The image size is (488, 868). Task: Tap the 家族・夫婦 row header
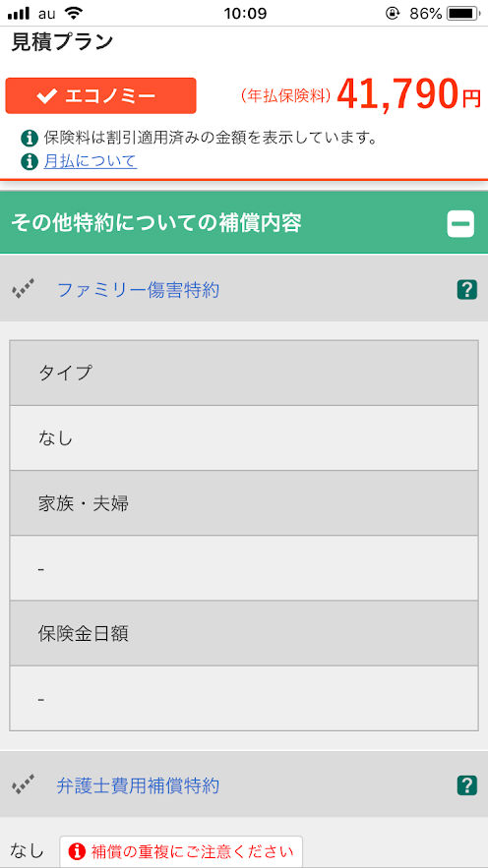(244, 503)
